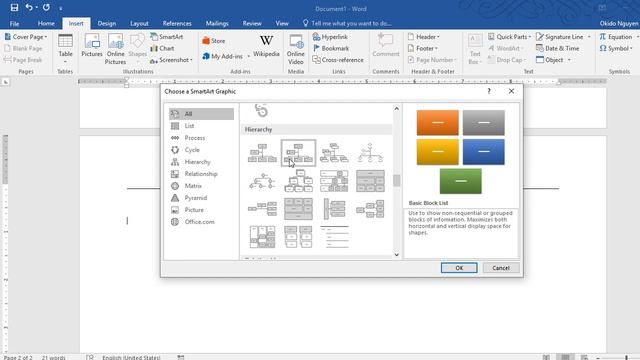Open the Office.com SmartArt category
Viewport: 640px width, 360px height.
201,222
